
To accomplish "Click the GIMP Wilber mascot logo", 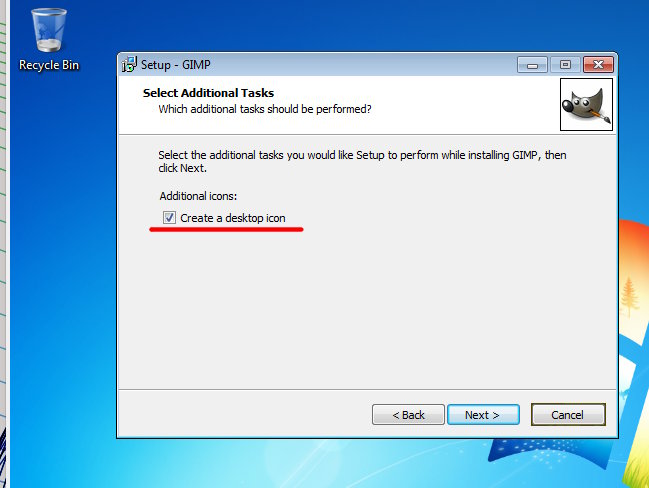I will click(x=586, y=105).
